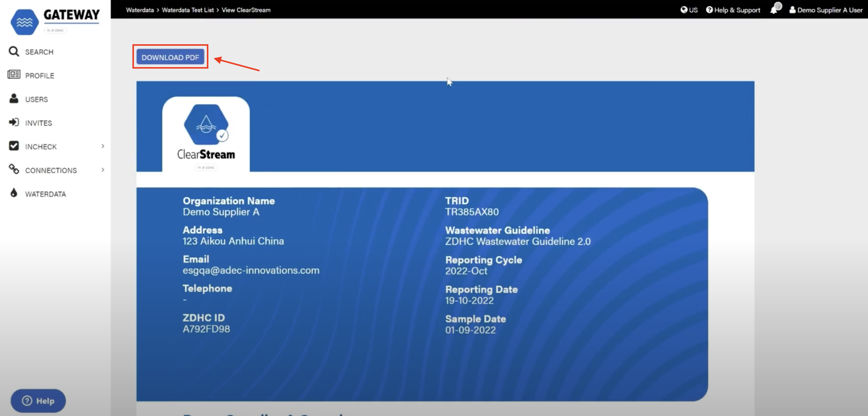Expand the Connections submenu chevron

coord(103,170)
